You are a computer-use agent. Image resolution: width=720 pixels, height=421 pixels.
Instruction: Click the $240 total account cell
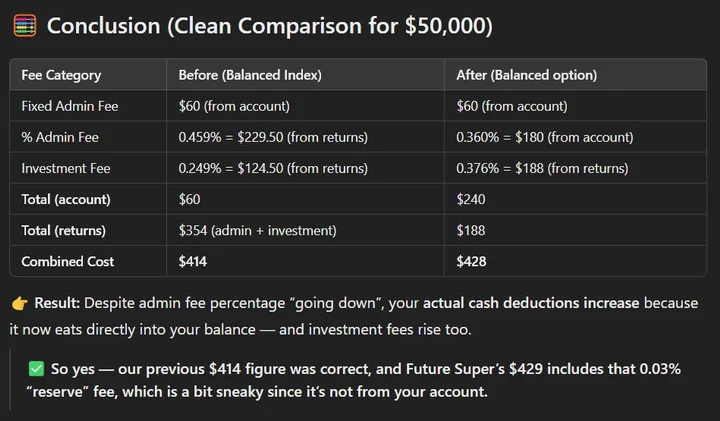[x=473, y=199]
